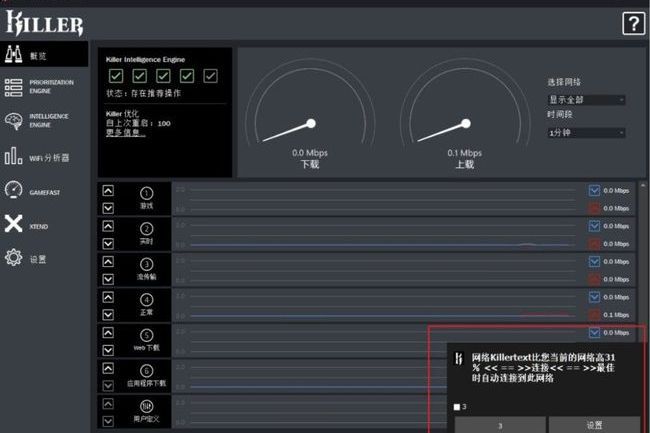Open the 显示全部 network dropdown
The width and height of the screenshot is (650, 433).
point(586,100)
